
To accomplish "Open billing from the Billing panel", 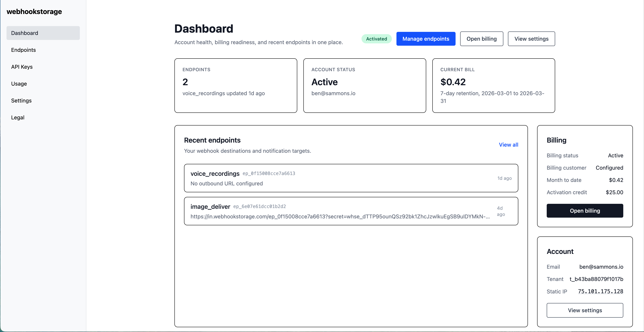I will [585, 211].
